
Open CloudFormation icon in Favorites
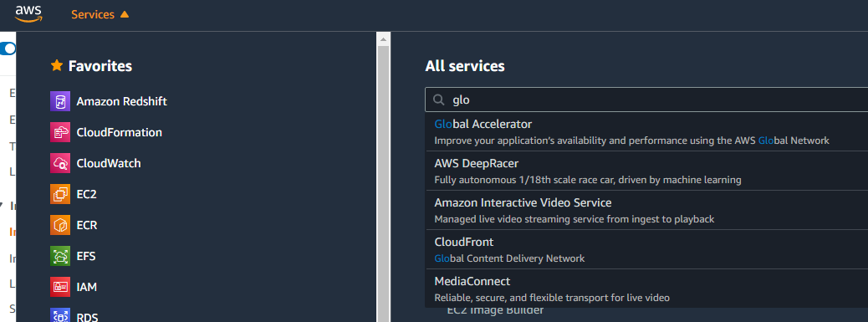[59, 133]
